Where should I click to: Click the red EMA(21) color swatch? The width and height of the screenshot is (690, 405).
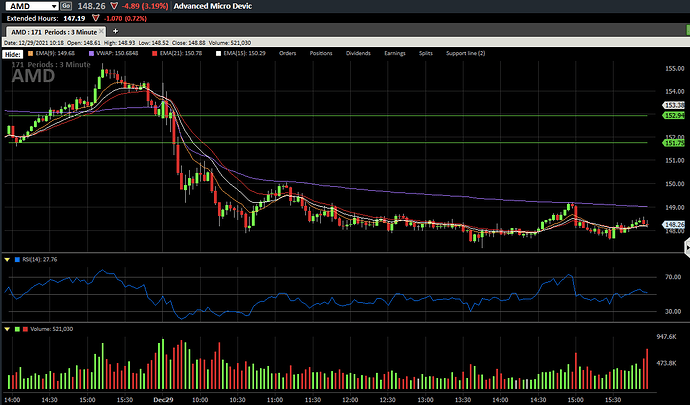(154, 53)
